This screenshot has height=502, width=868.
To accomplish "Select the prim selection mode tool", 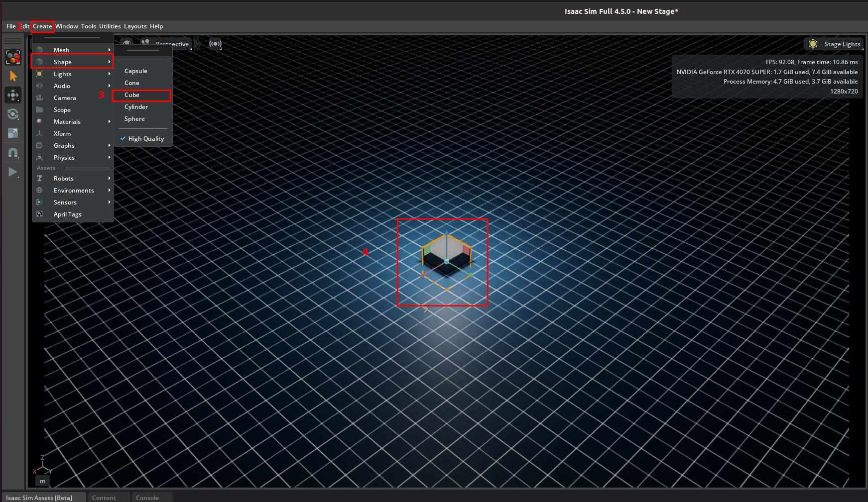I will click(13, 57).
